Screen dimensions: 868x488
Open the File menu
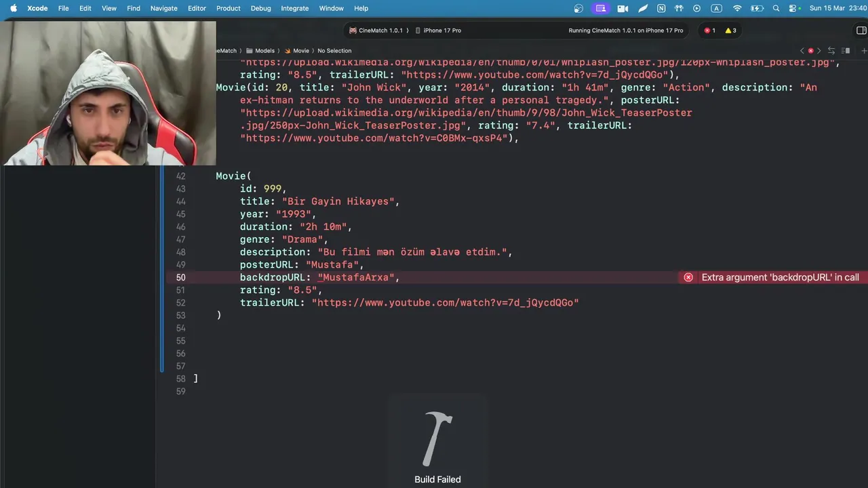(x=63, y=8)
